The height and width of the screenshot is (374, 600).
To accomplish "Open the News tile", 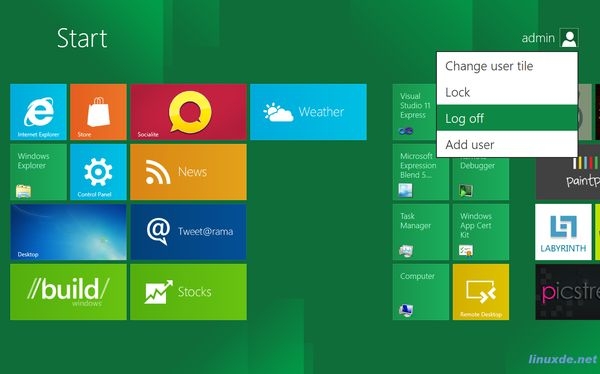I will (x=188, y=172).
